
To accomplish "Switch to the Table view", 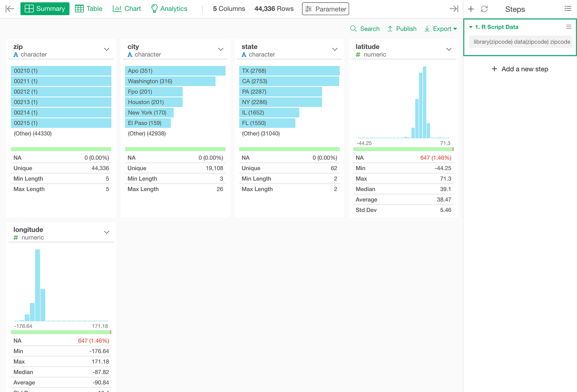I will tap(89, 9).
